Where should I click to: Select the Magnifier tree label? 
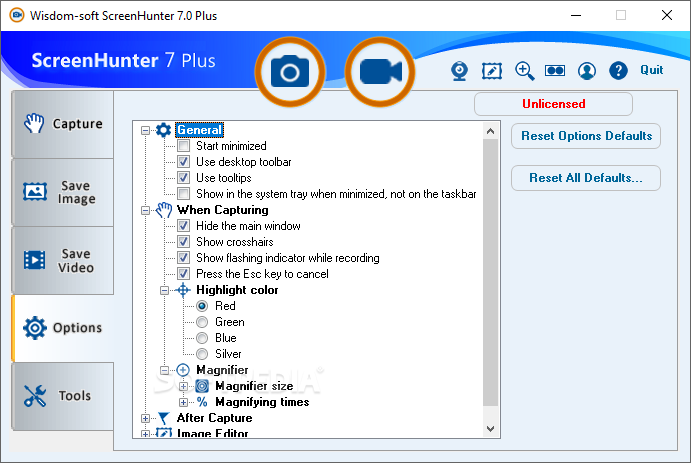pyautogui.click(x=222, y=370)
